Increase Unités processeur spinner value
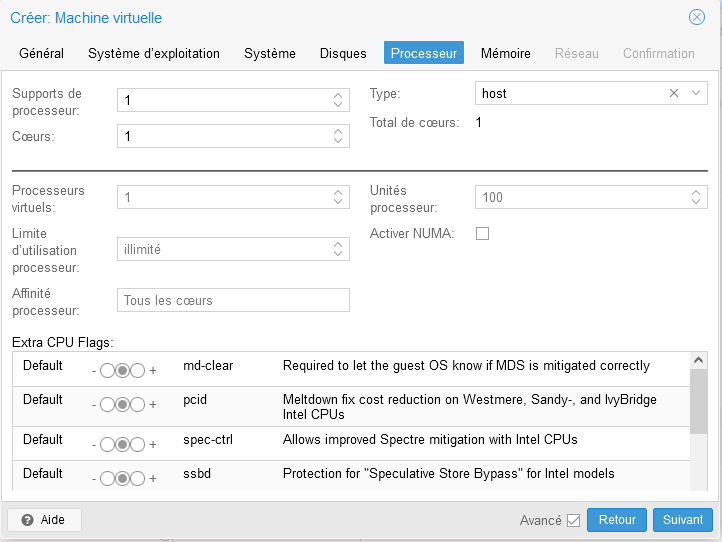Image resolution: width=722 pixels, height=542 pixels. (x=696, y=193)
